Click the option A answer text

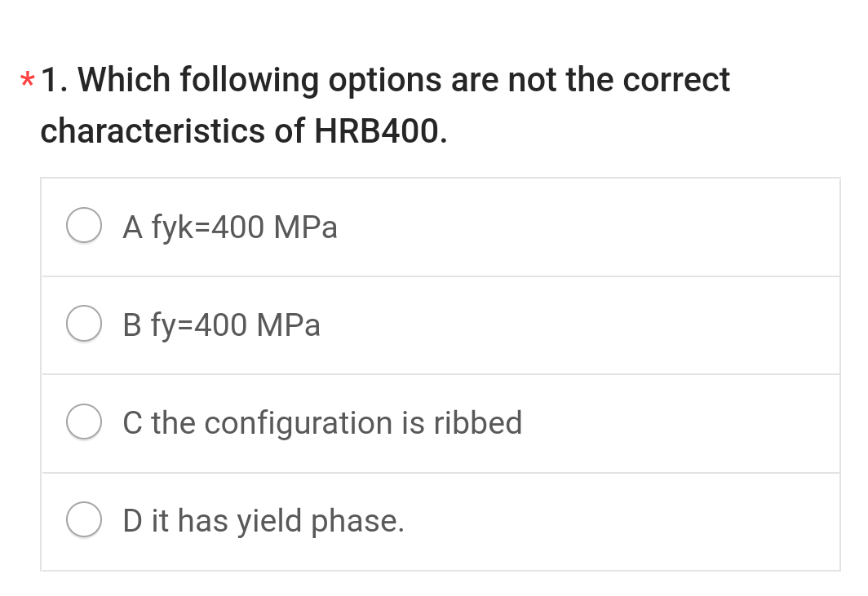229,227
